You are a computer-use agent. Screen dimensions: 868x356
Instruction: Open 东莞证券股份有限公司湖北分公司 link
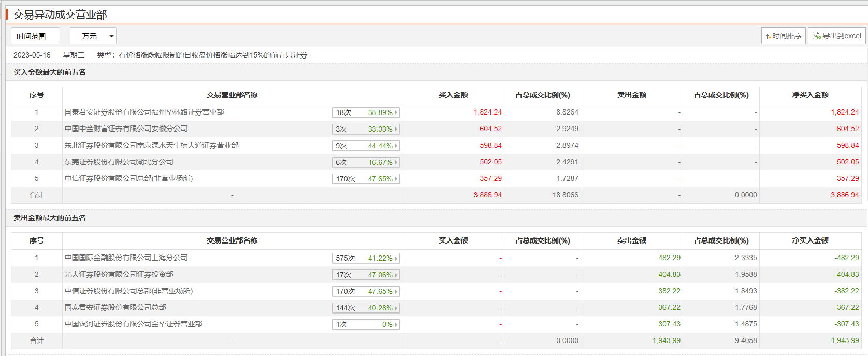pyautogui.click(x=119, y=162)
